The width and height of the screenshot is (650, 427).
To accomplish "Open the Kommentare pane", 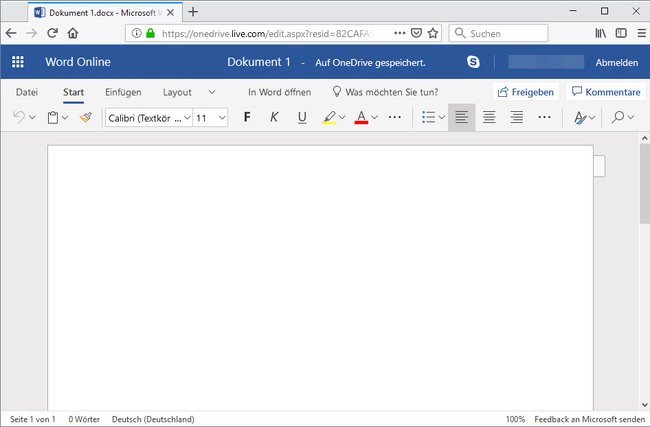I will tap(606, 92).
